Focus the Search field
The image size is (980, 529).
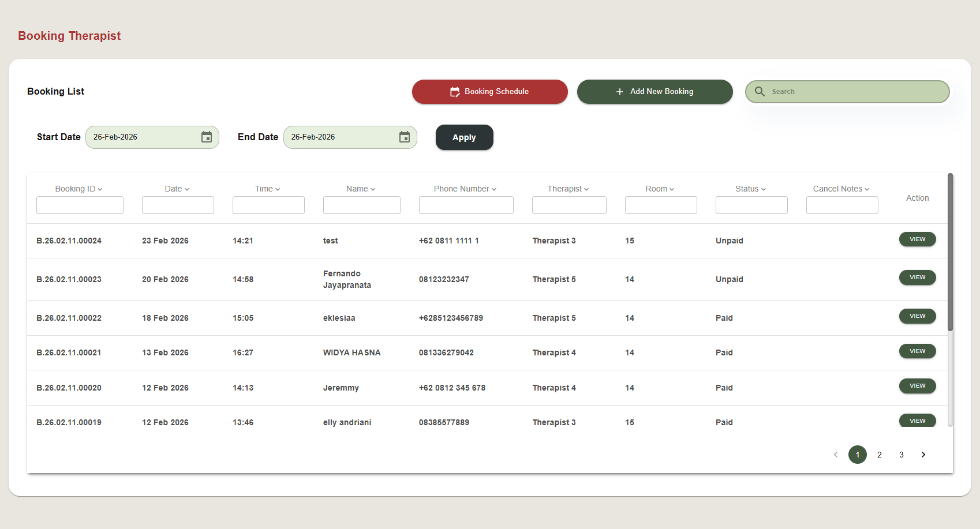pyautogui.click(x=847, y=92)
